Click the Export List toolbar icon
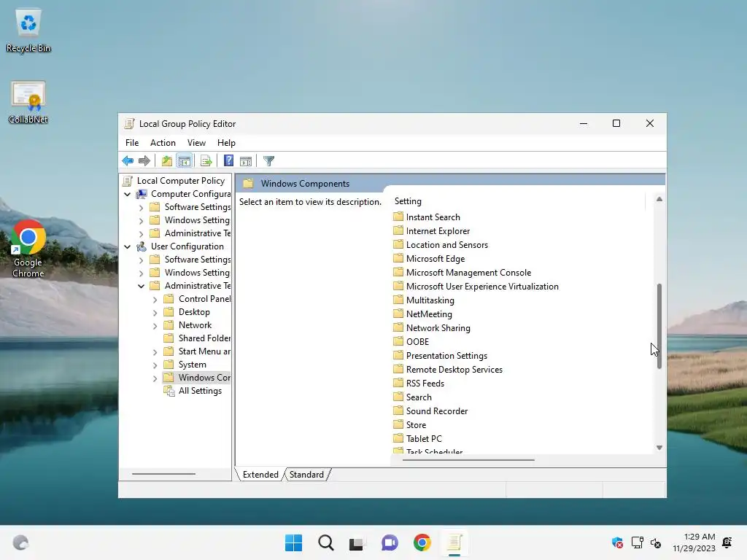This screenshot has height=560, width=747. click(206, 161)
